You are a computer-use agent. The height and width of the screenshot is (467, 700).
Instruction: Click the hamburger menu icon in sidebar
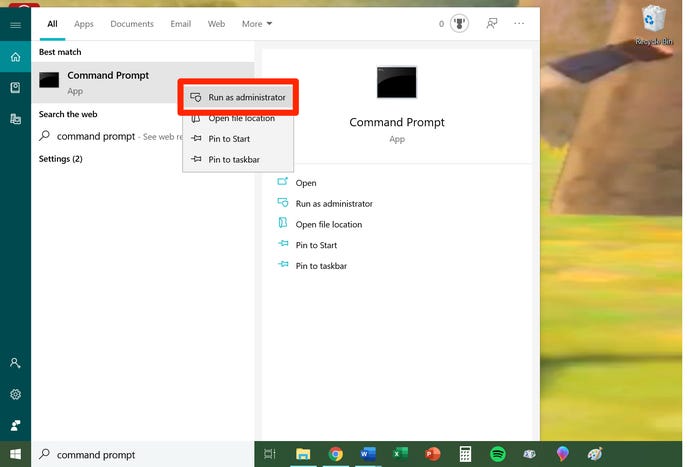pyautogui.click(x=15, y=25)
